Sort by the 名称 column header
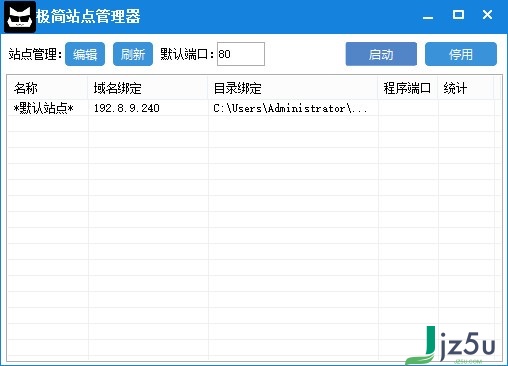 (47, 88)
